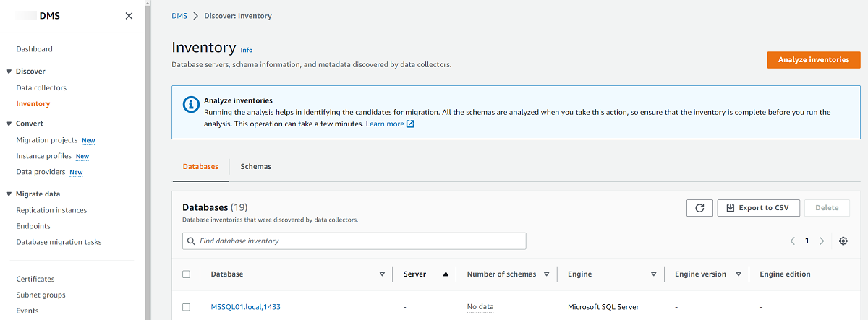Open Data collectors in sidebar

tap(41, 88)
